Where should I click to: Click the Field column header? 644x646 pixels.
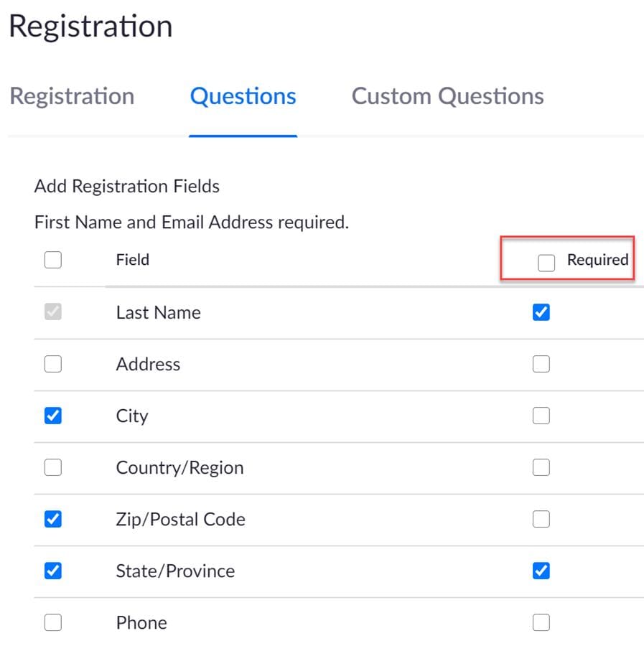pos(132,260)
